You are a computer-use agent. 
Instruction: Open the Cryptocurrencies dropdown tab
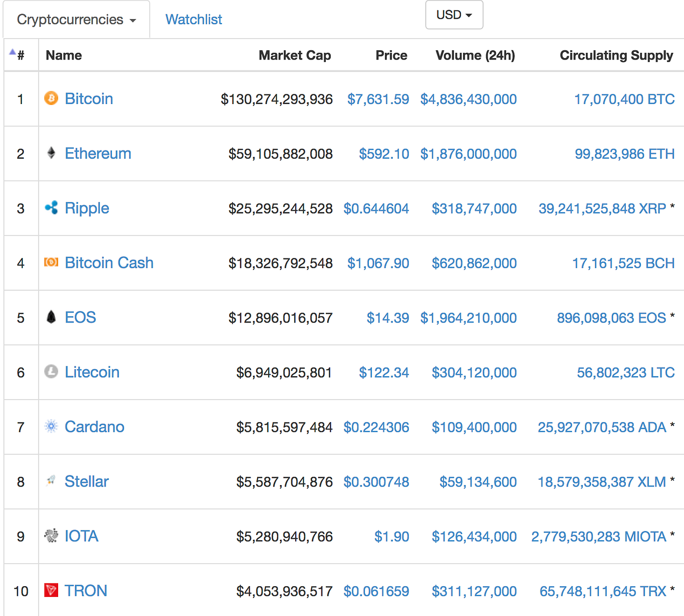click(76, 20)
